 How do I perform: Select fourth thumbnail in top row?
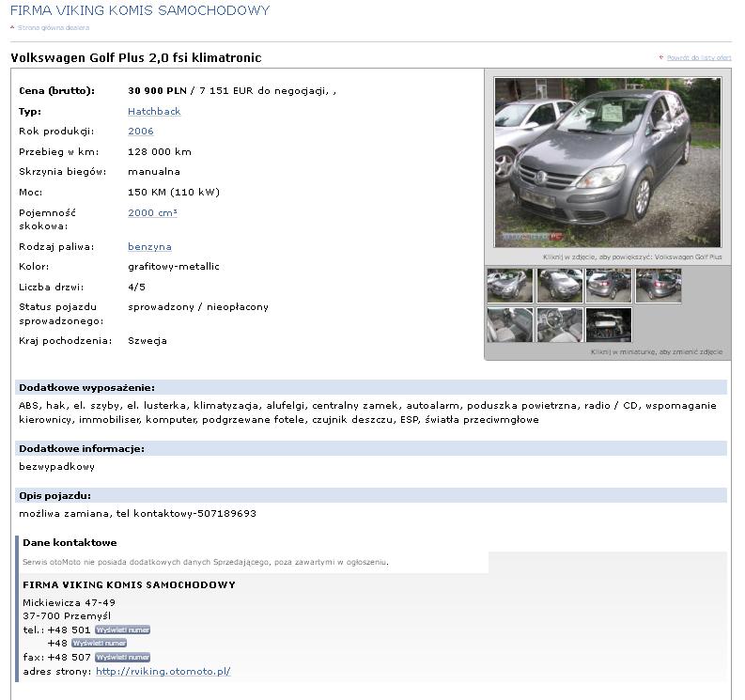pos(659,286)
